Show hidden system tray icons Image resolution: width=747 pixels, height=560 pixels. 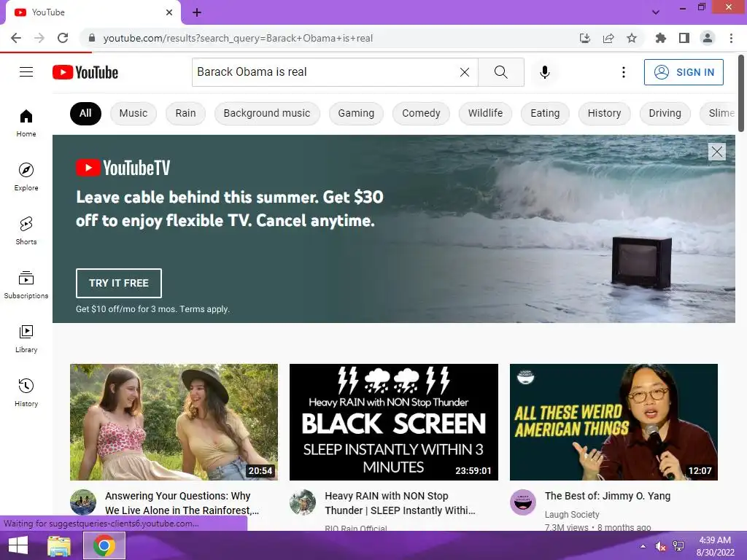click(x=643, y=546)
